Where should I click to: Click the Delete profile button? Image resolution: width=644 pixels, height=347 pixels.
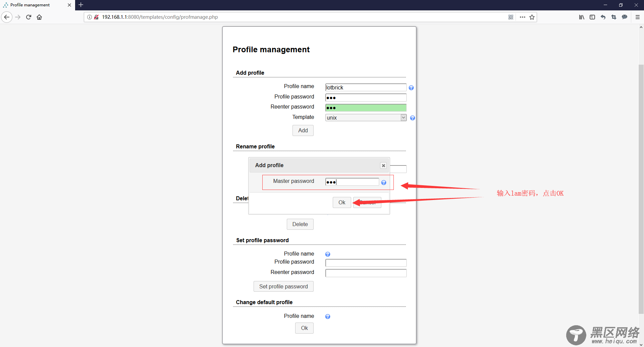[x=300, y=224]
